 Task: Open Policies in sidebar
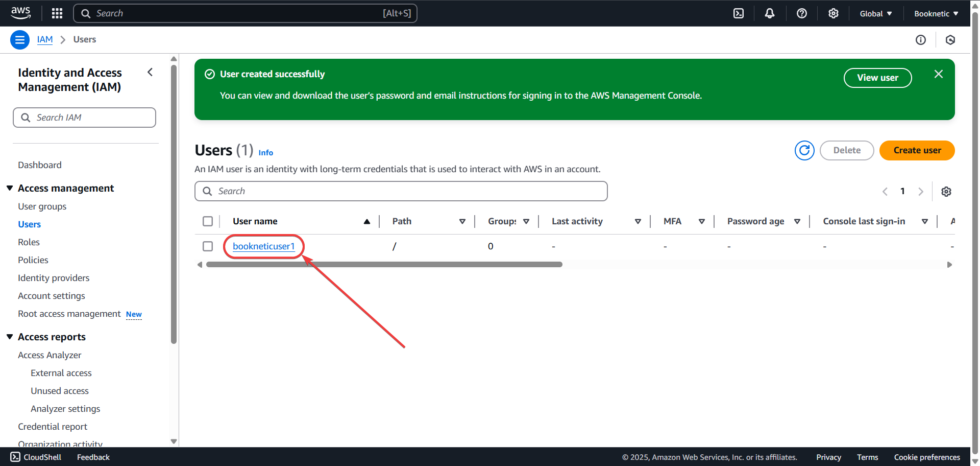point(33,260)
